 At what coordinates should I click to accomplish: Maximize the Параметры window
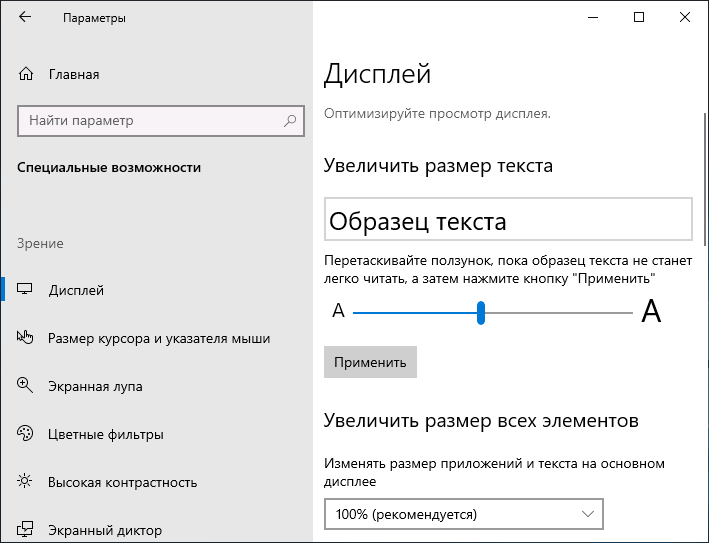tap(638, 17)
